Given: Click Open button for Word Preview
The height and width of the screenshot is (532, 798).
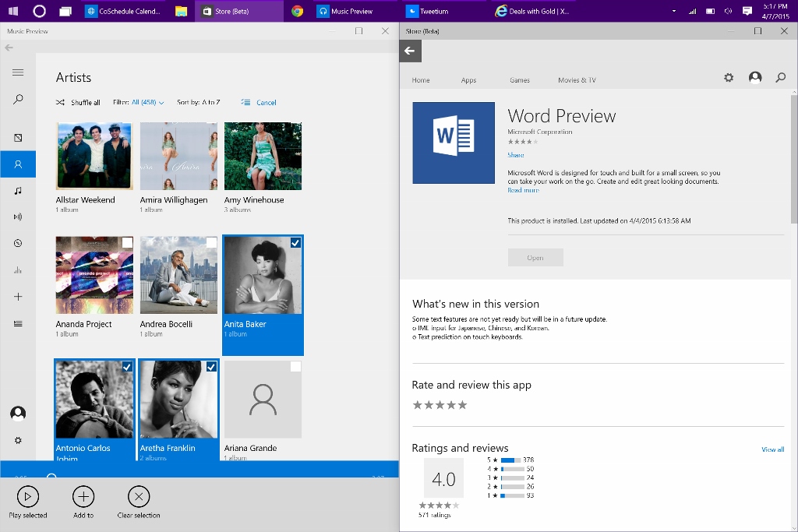Looking at the screenshot, I should [x=535, y=257].
